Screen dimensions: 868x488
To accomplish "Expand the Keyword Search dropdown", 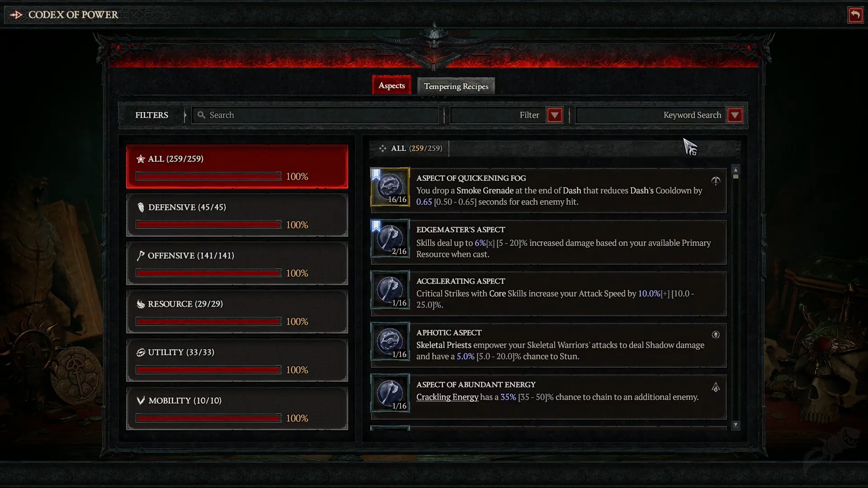I will pyautogui.click(x=735, y=115).
